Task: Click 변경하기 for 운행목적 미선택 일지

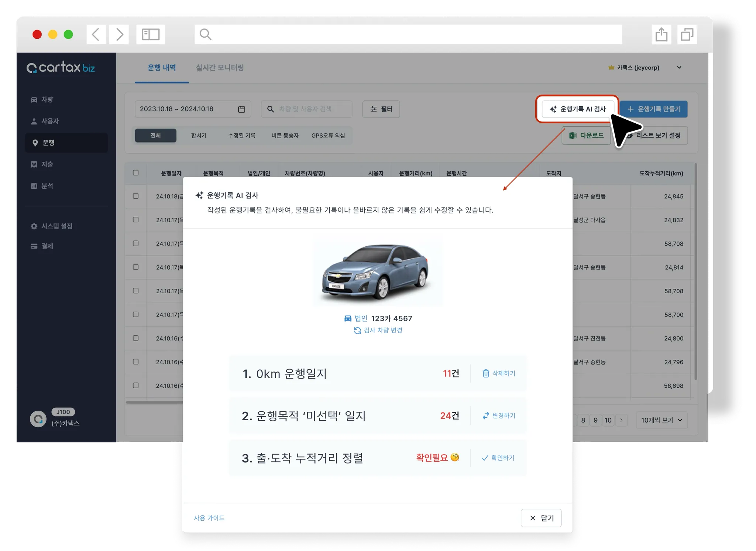Action: pos(498,415)
